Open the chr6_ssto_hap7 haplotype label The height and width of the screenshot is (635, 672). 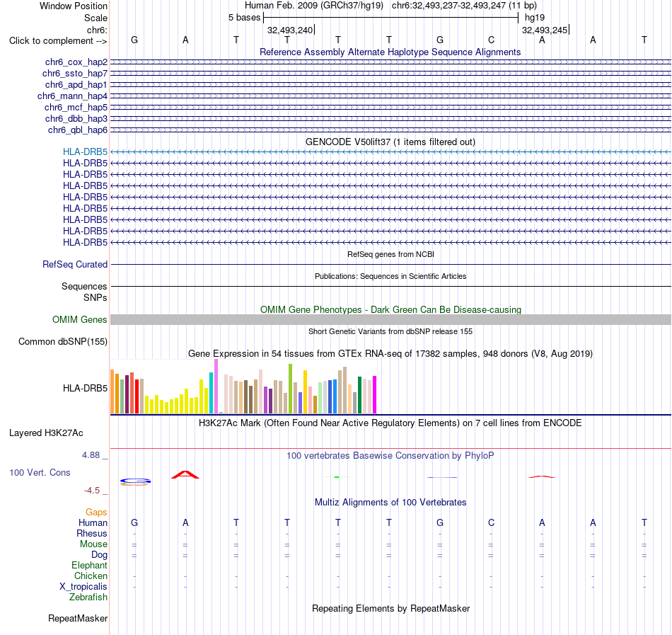[x=75, y=74]
